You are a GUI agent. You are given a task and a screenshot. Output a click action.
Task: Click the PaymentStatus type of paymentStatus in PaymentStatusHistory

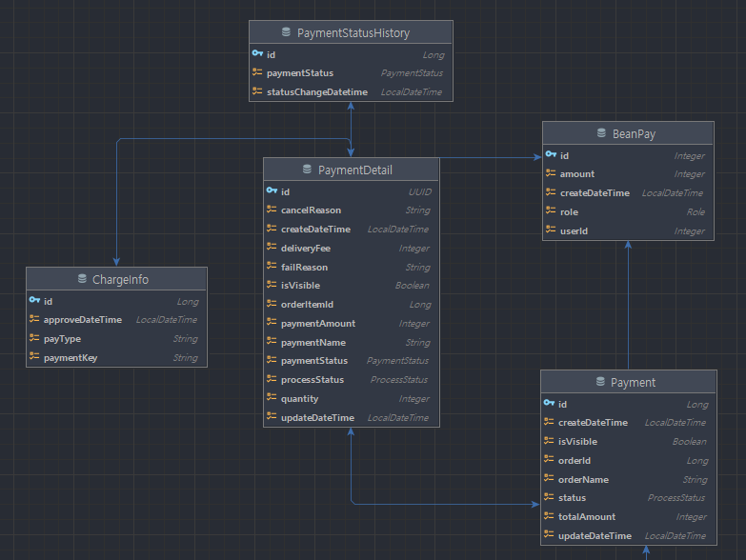[x=412, y=73]
